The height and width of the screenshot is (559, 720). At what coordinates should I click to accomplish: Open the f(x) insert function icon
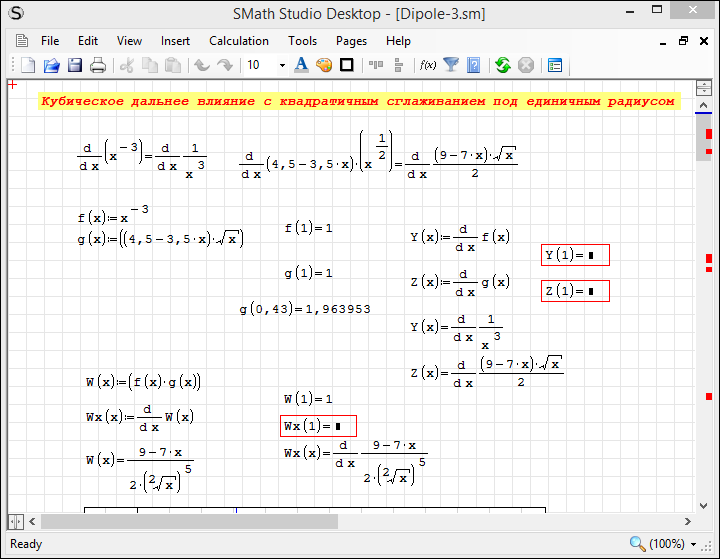point(428,66)
